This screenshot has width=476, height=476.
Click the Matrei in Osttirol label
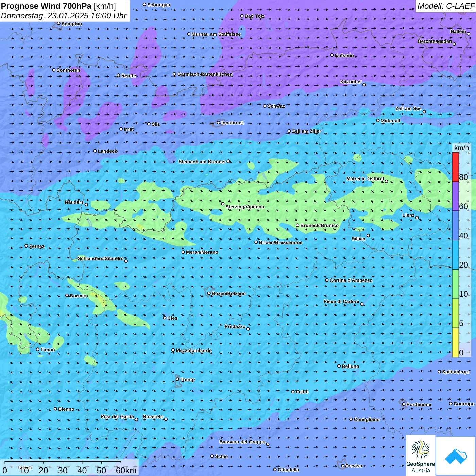pos(365,178)
